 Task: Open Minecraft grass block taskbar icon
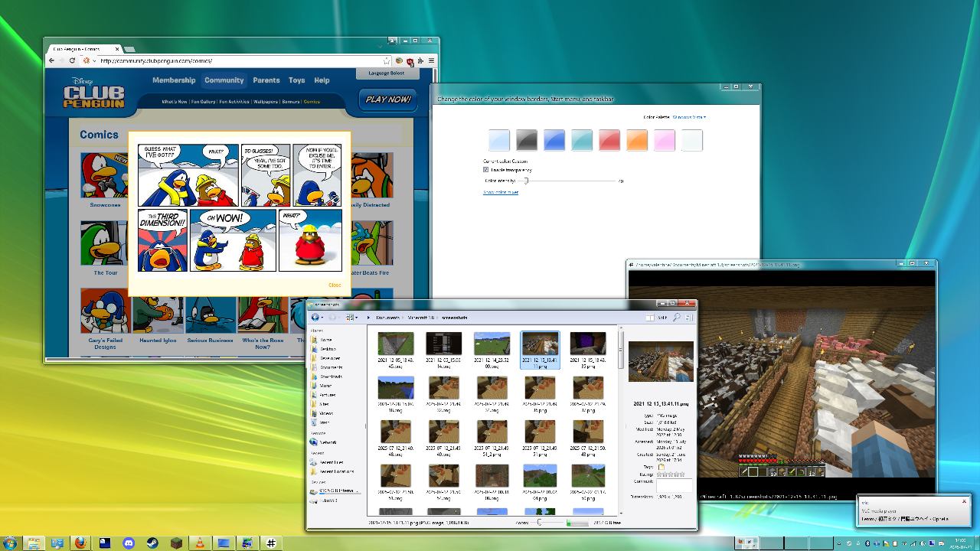tap(175, 543)
